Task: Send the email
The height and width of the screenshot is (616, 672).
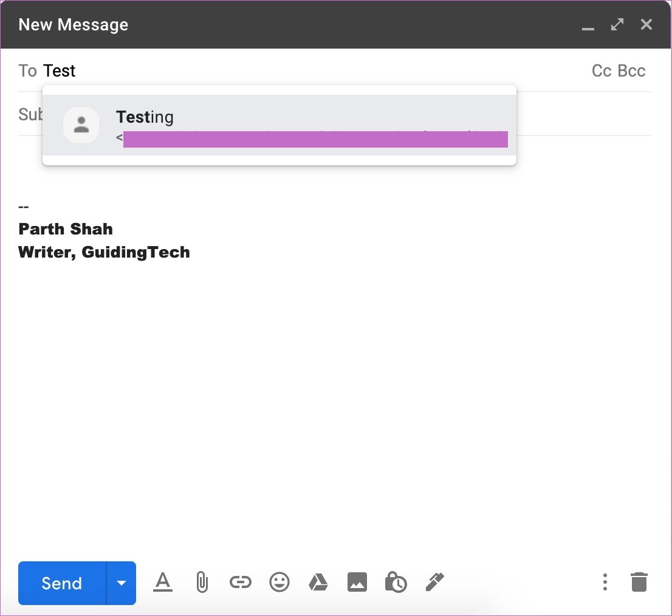Action: click(61, 583)
